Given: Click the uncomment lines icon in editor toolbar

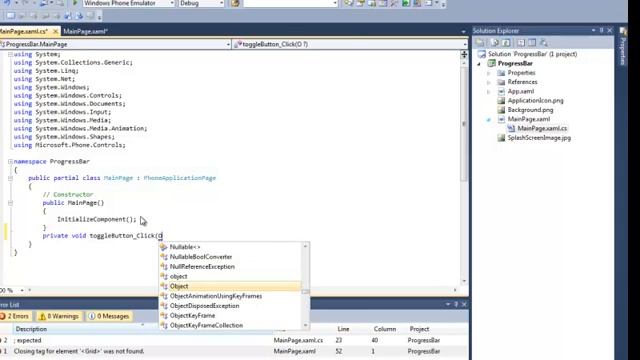Looking at the screenshot, I should click(x=79, y=16).
